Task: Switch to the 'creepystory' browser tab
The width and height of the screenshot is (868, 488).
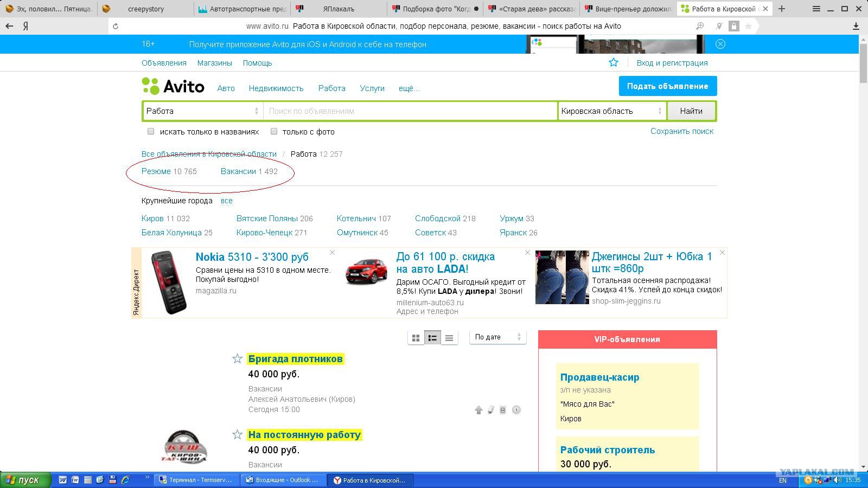Action: click(146, 9)
